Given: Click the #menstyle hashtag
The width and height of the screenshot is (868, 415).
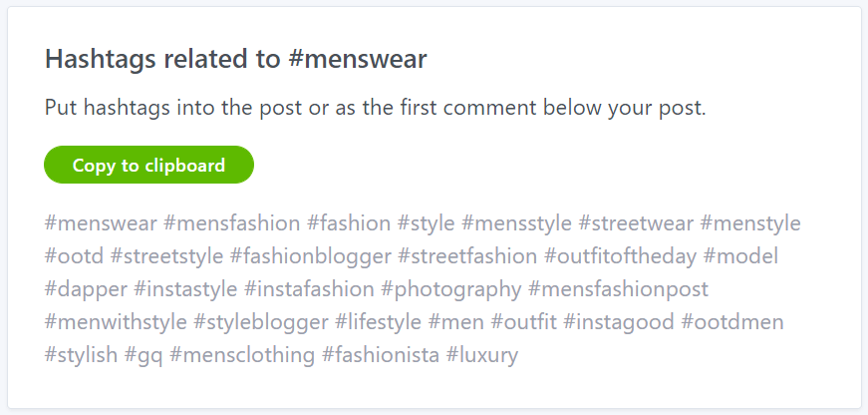Looking at the screenshot, I should (x=750, y=223).
